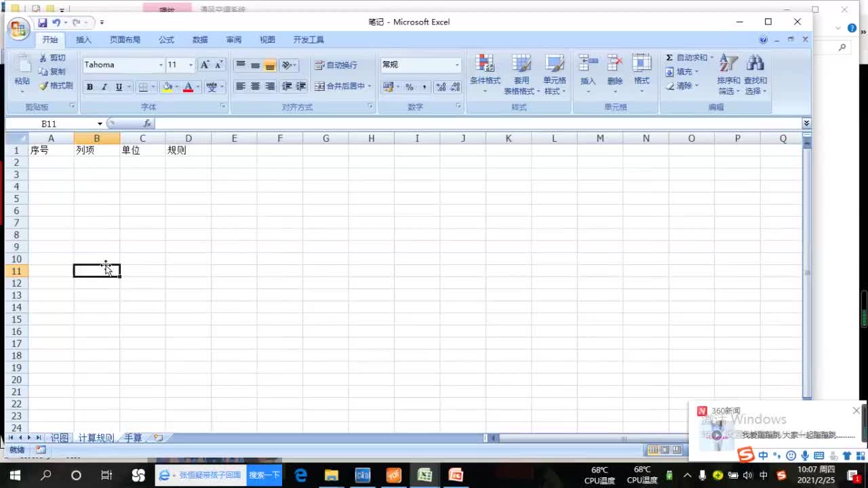The height and width of the screenshot is (488, 868).
Task: Switch to the 公式 ribbon tab
Action: (x=166, y=40)
